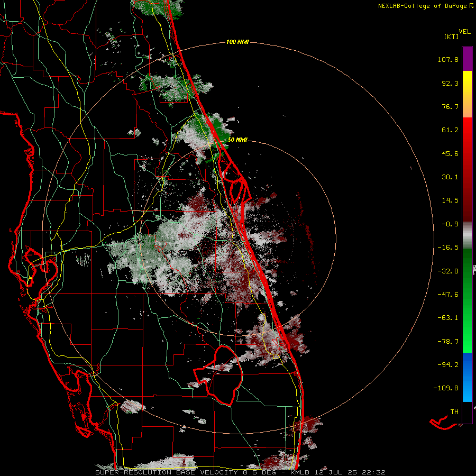Click the VEL legend heading

[464, 32]
